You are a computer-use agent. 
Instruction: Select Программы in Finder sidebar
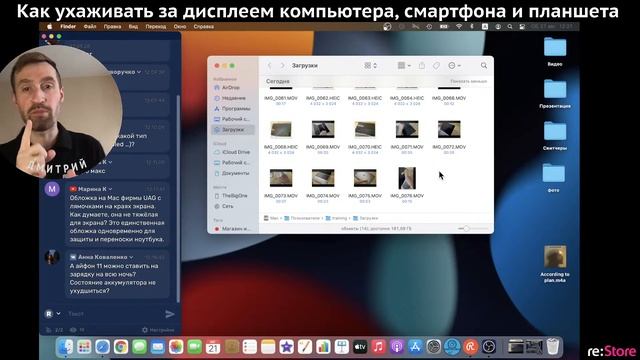click(233, 109)
